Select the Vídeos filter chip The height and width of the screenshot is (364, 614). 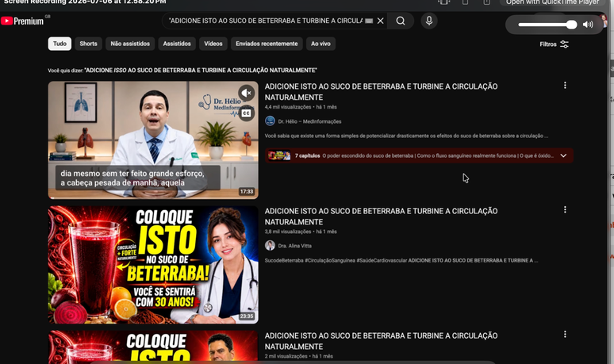[213, 44]
